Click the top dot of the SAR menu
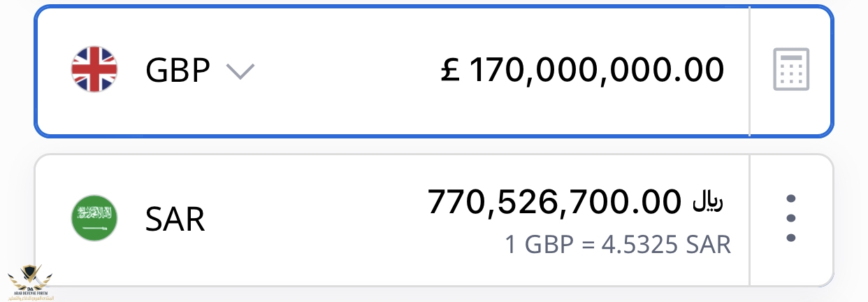868x302 pixels. click(791, 199)
